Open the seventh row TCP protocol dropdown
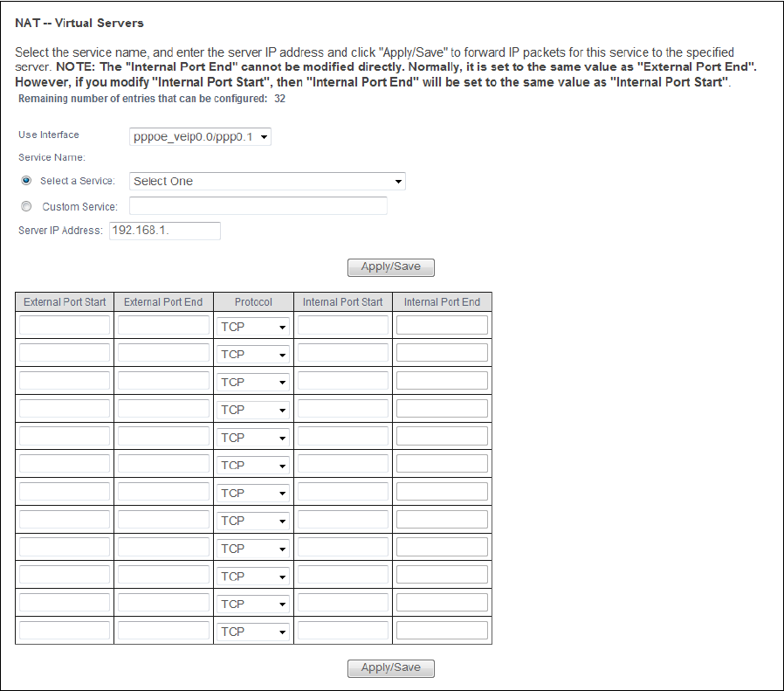Screen dimensions: 784x691 coord(253,494)
